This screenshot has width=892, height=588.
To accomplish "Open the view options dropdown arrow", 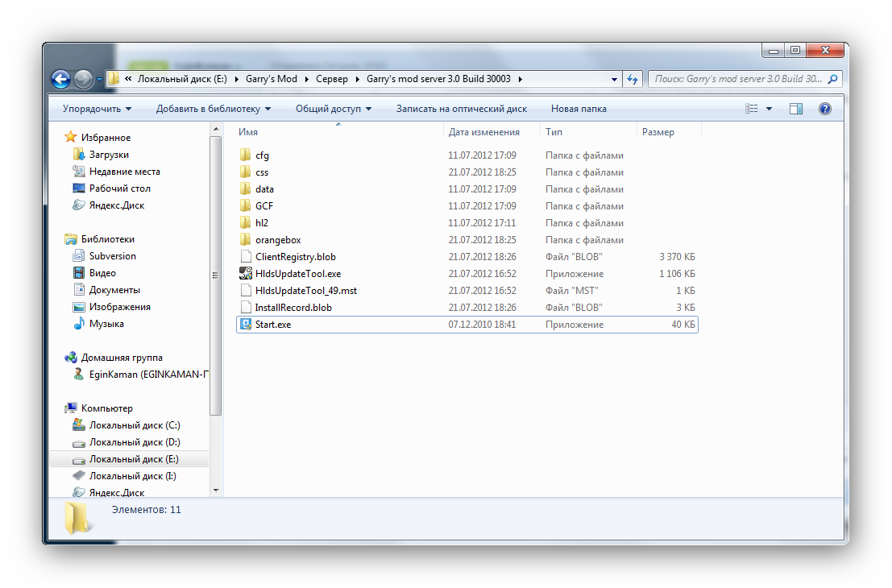I will coord(770,109).
